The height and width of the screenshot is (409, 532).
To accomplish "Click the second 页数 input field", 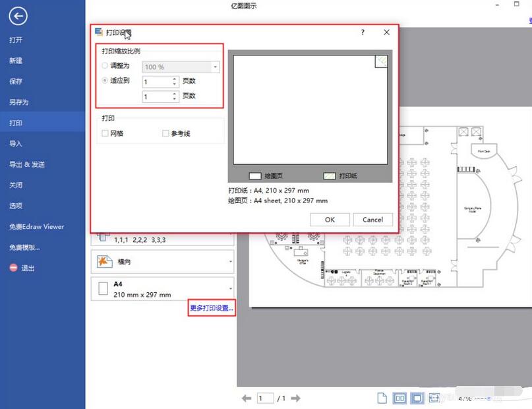I will coord(157,97).
